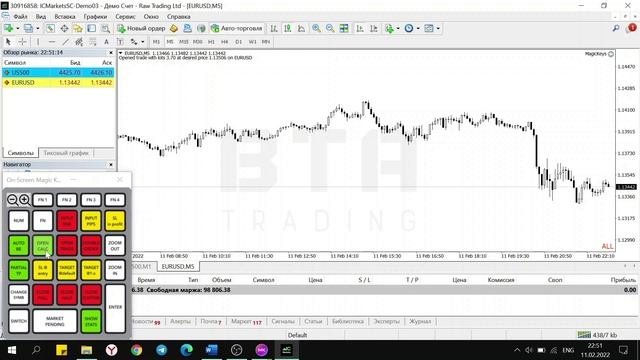The width and height of the screenshot is (640, 360).
Task: Click the ENTER key on Magic Keys
Action: pyautogui.click(x=115, y=309)
